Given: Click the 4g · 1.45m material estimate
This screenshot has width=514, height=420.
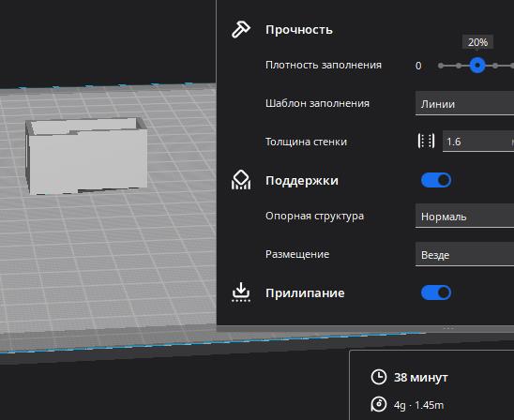Looking at the screenshot, I should click(418, 405).
